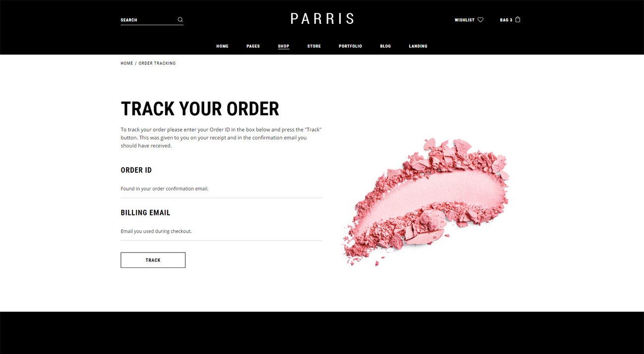
Task: Open the Home menu item
Action: [222, 46]
